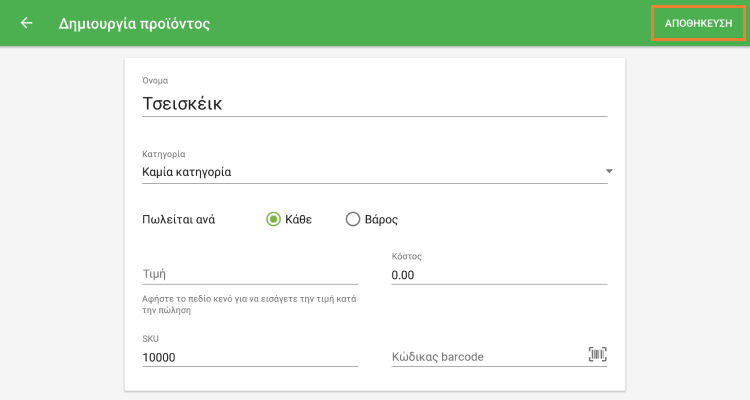The height and width of the screenshot is (400, 750).
Task: Click the back arrow in the header
Action: click(27, 23)
